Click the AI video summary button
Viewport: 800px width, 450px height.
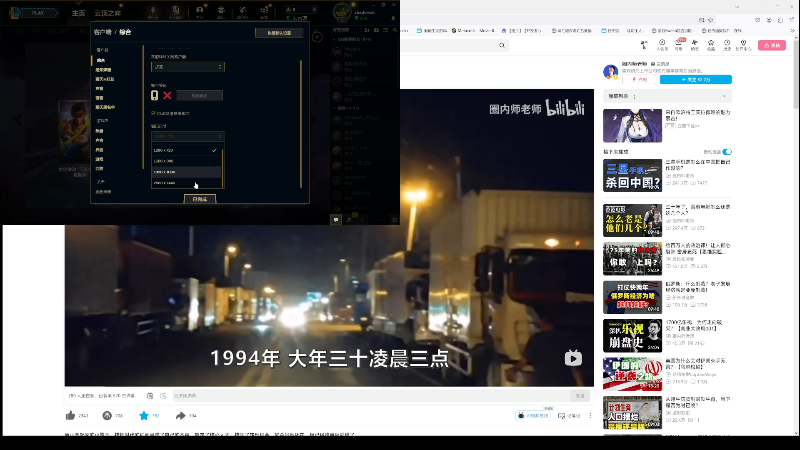[533, 416]
